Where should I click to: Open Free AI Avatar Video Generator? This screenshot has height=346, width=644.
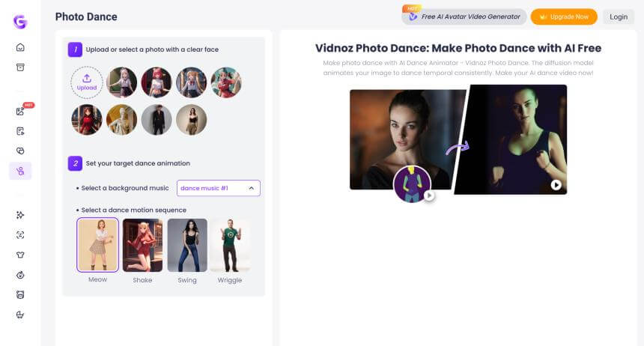pos(464,16)
